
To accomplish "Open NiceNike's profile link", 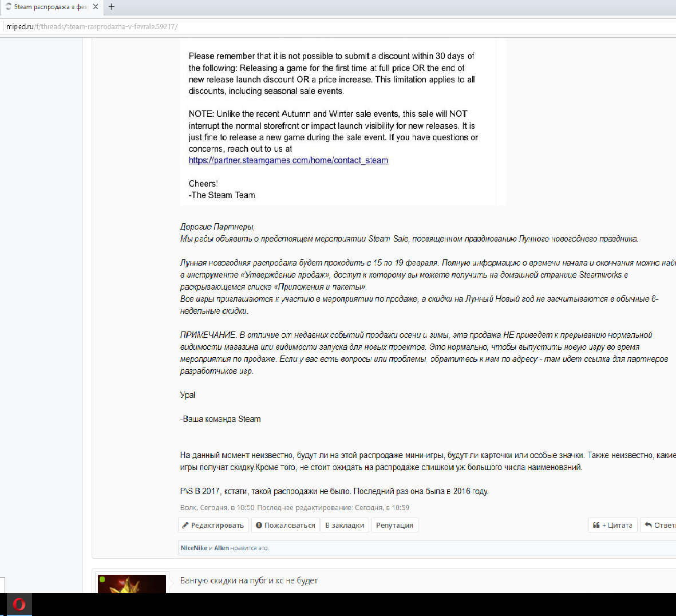I will point(194,548).
